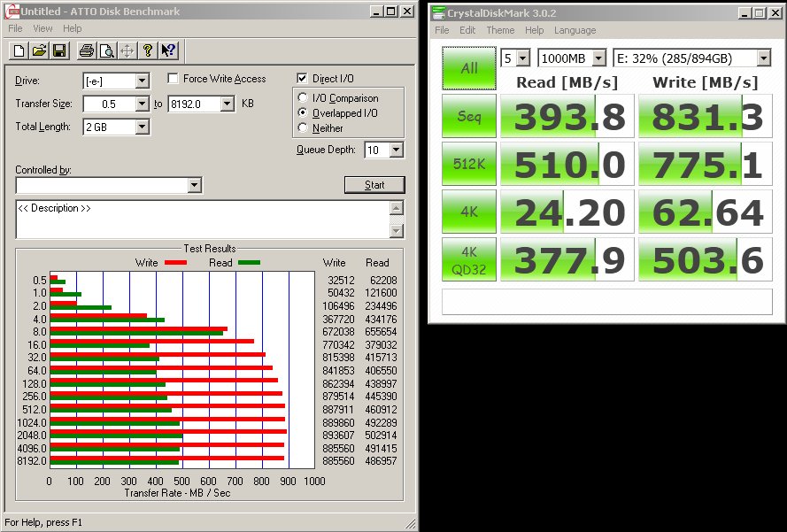Choose the Neither radio option
This screenshot has height=532, width=787.
tap(303, 128)
